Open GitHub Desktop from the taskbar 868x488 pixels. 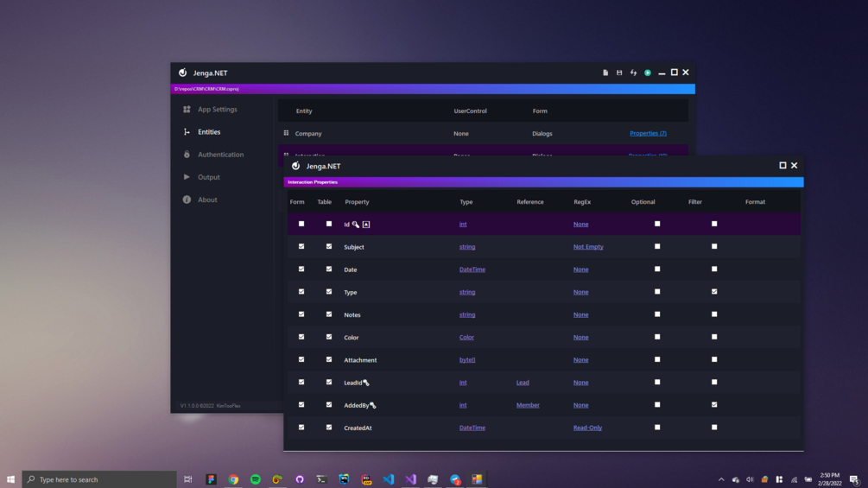pos(300,479)
